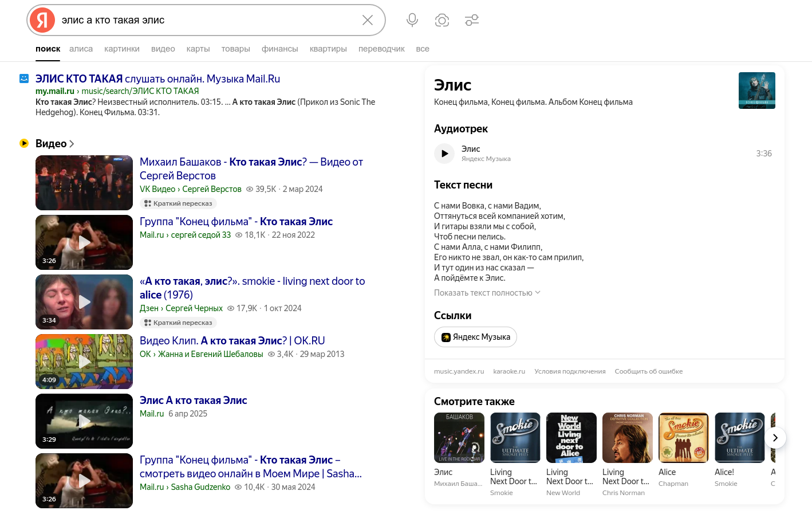This screenshot has height=518, width=812.
Task: Open Михаил Башаков video thumbnail
Action: coord(84,183)
